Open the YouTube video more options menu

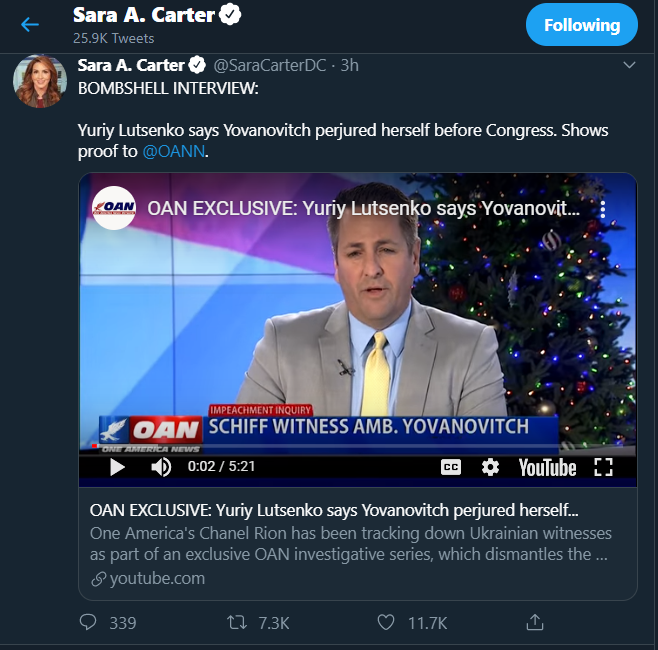tap(603, 209)
